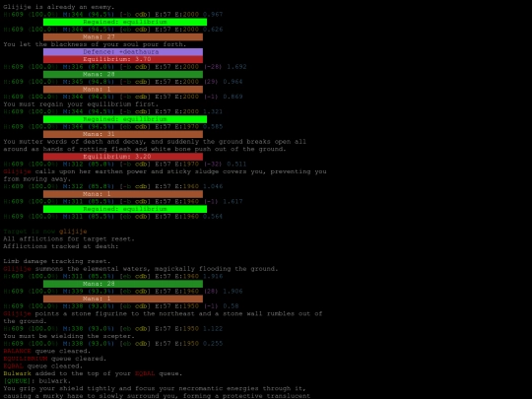Image resolution: width=532 pixels, height=399 pixels.
Task: Click the prompt line ending in 1.321
Action: click(113, 111)
